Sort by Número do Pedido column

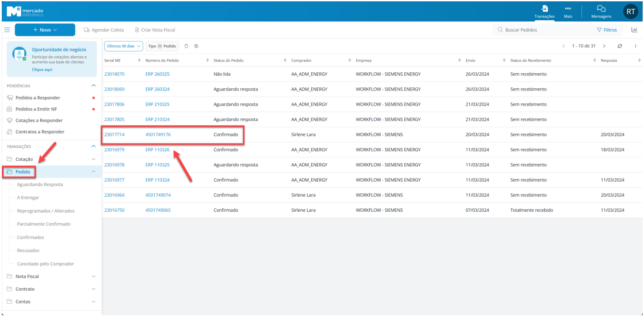(208, 60)
